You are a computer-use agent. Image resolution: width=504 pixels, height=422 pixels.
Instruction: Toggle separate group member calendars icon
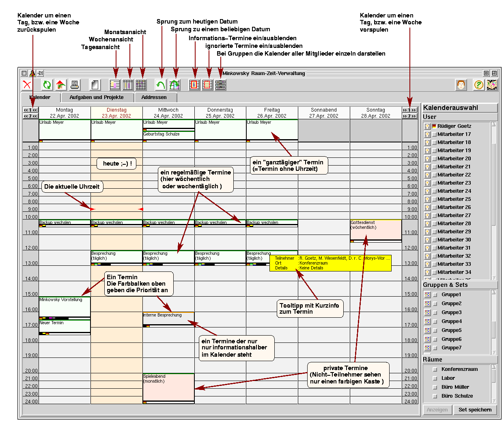[x=220, y=85]
